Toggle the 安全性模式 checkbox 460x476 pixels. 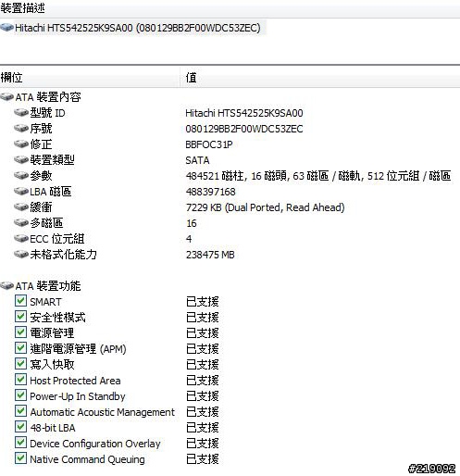[x=20, y=317]
